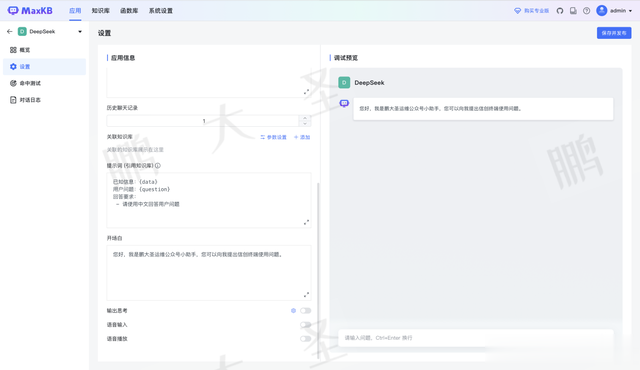Enable the 语音输入 switch

click(x=305, y=325)
